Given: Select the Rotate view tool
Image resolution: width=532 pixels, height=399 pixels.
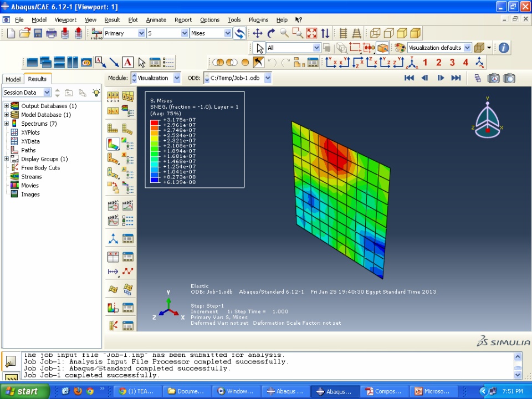Looking at the screenshot, I should (271, 33).
